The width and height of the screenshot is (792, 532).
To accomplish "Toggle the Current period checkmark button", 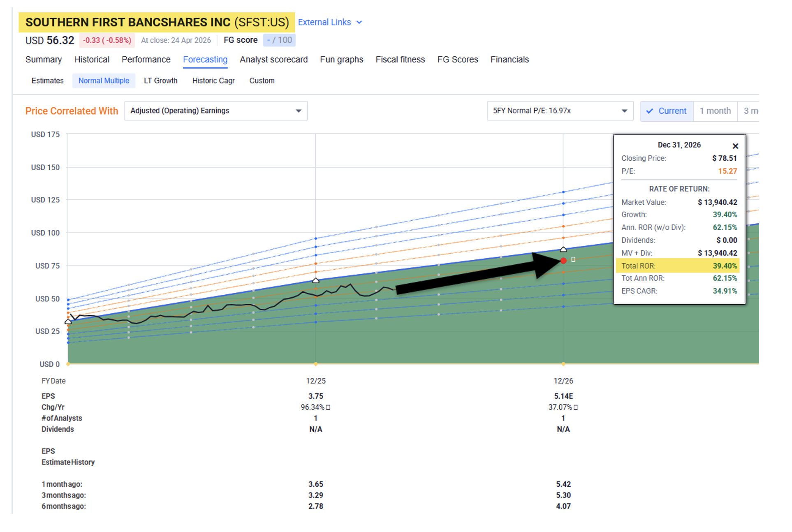I will pos(667,111).
